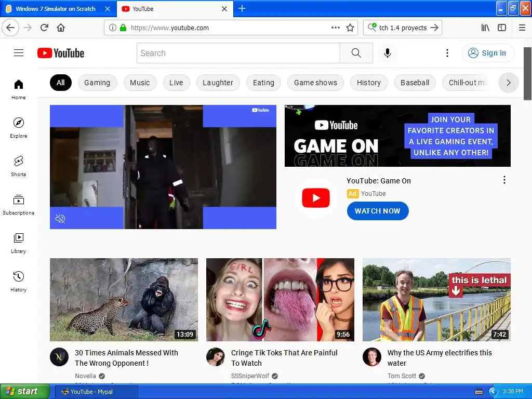Start voice search with microphone icon

tap(387, 53)
